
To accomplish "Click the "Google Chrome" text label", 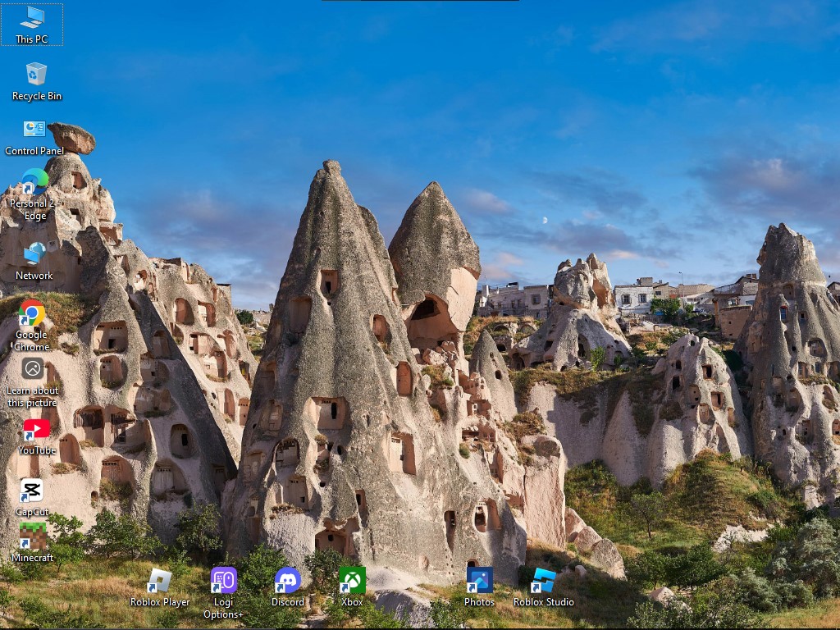I will (x=32, y=340).
